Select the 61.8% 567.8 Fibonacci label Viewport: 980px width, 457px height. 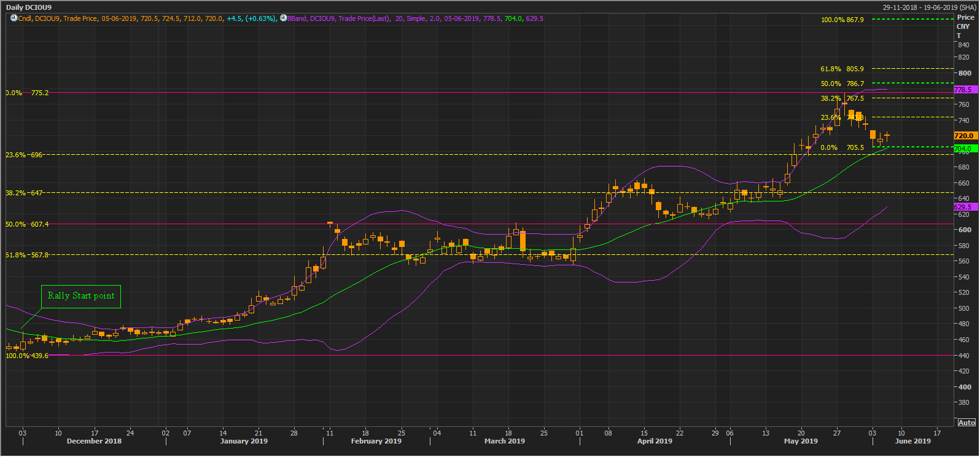(27, 255)
